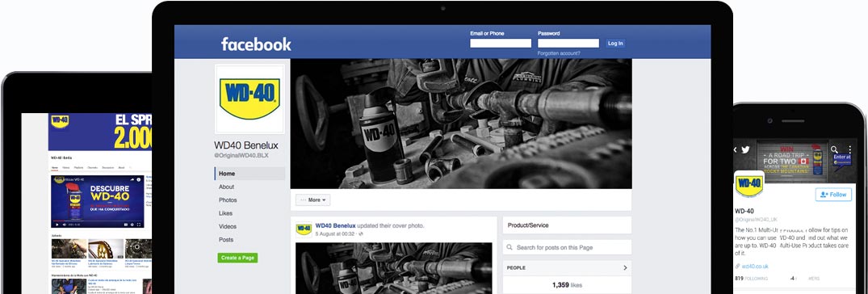The width and height of the screenshot is (868, 294).
Task: Open the WD-40 profile picture on Facebook
Action: (249, 99)
